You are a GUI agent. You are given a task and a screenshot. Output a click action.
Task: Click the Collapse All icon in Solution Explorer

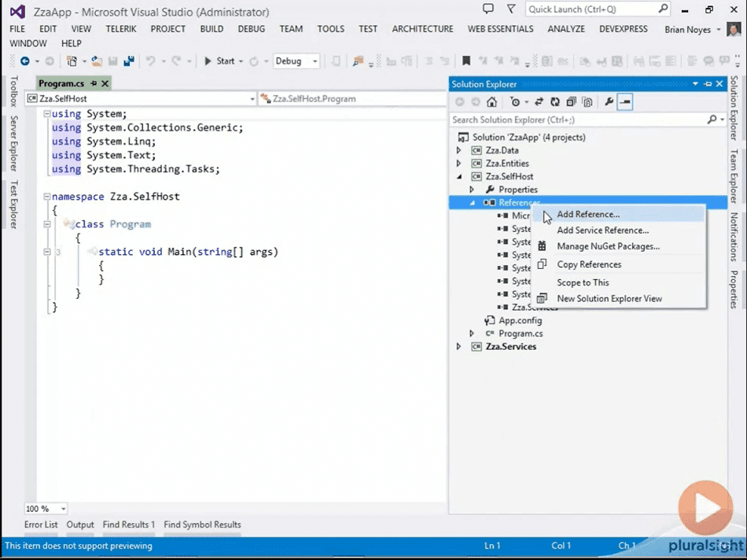coord(571,102)
